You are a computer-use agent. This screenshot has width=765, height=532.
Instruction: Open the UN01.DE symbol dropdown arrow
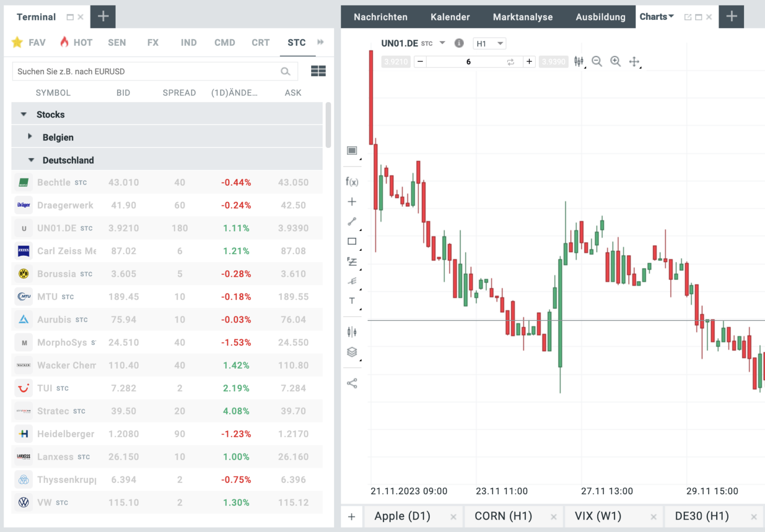442,43
